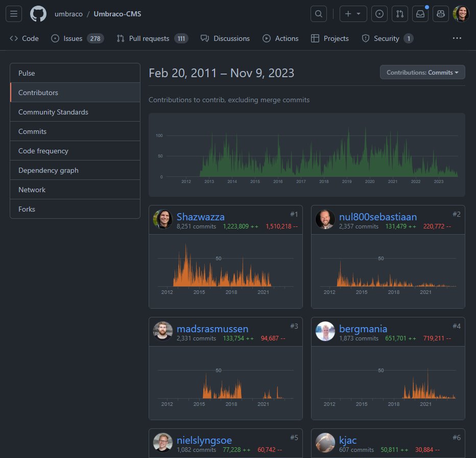Viewport: 476px width, 458px height.
Task: Open the Projects tab
Action: pos(330,38)
